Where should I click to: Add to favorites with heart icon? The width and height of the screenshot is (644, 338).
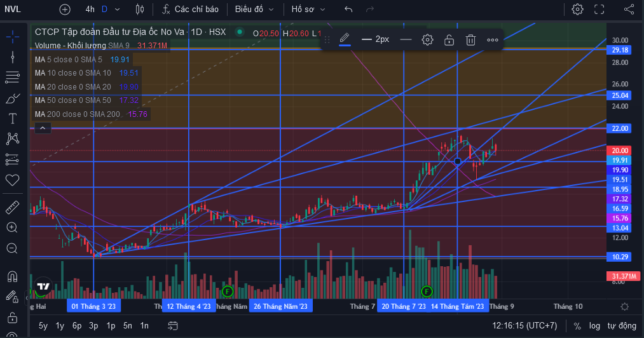[12, 180]
